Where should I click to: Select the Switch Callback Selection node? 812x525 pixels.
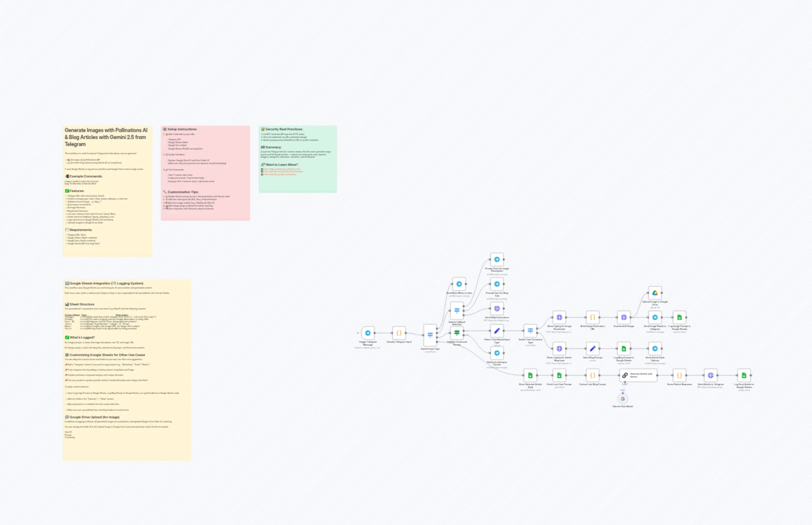point(457,311)
